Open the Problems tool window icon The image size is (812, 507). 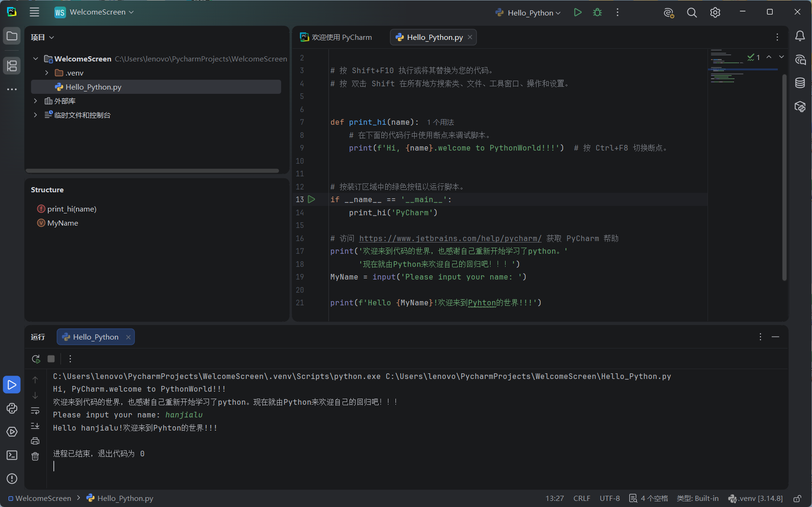click(12, 478)
